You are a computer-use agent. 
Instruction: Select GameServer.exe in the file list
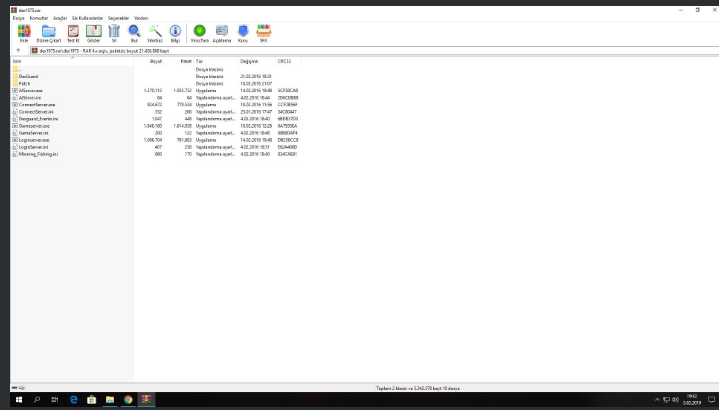click(x=35, y=125)
